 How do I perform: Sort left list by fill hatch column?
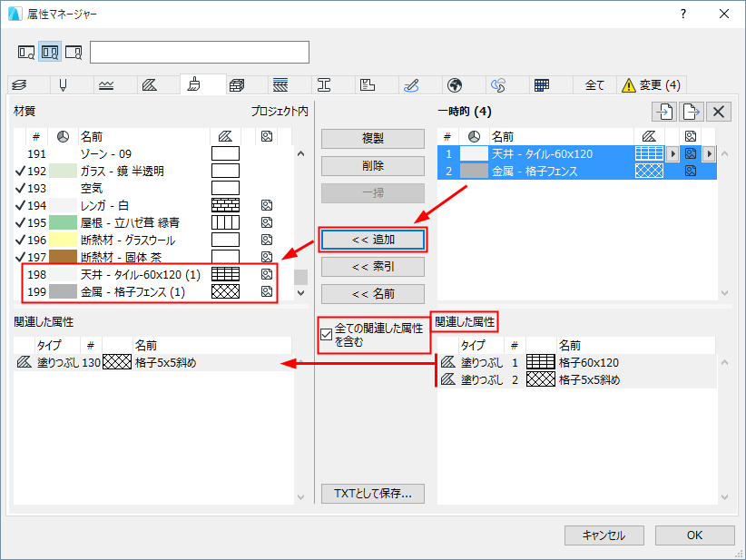tap(225, 137)
